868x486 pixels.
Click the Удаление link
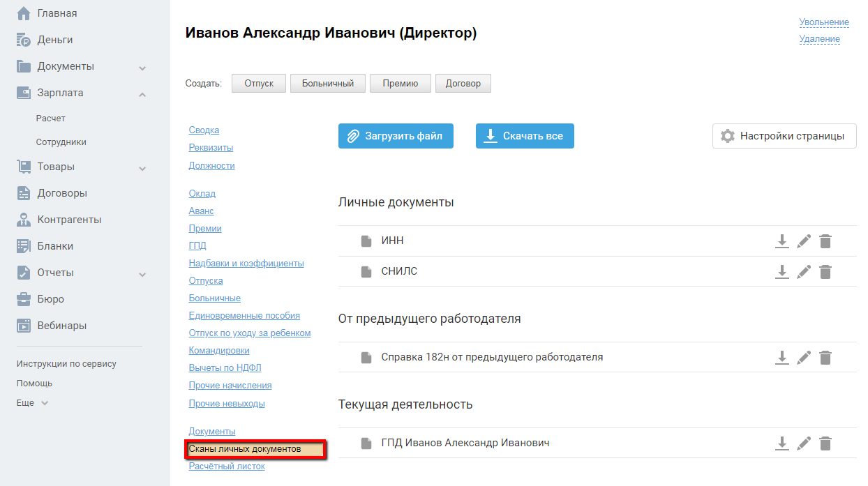[x=820, y=39]
